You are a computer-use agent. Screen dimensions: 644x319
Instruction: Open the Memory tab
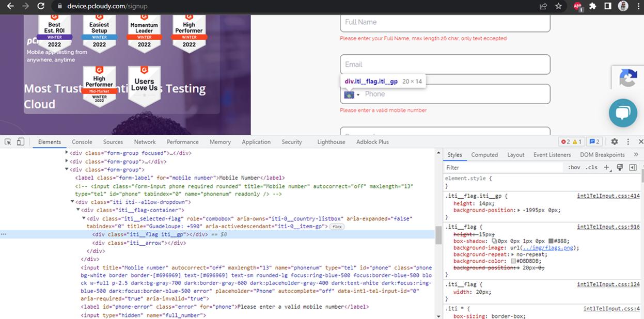pos(220,141)
